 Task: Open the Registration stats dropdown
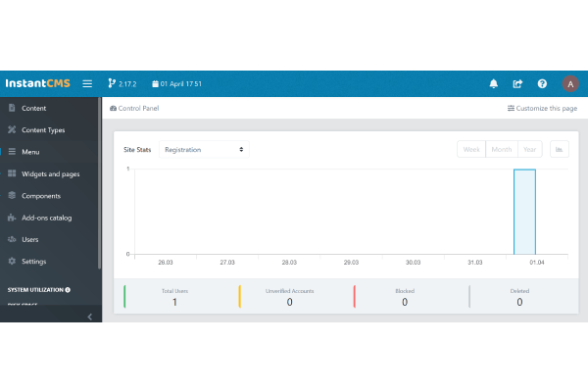204,150
